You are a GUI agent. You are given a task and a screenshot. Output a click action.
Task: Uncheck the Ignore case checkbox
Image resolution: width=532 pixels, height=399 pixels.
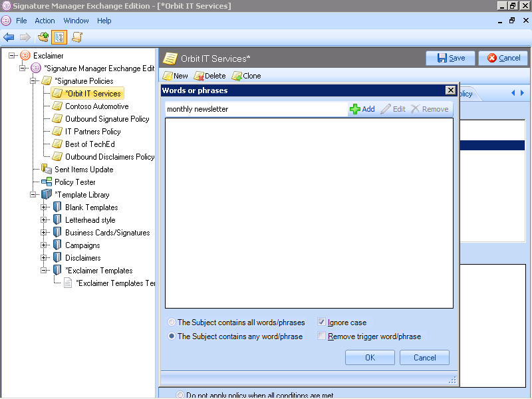[x=321, y=322]
